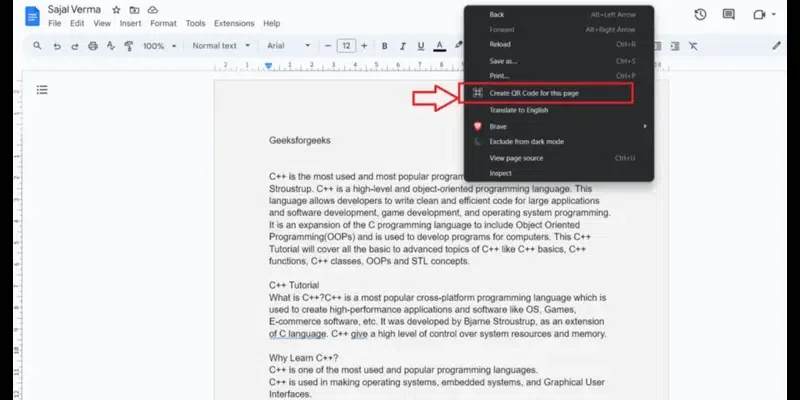This screenshot has height=400, width=800.
Task: Open version history clock icon
Action: tap(701, 14)
